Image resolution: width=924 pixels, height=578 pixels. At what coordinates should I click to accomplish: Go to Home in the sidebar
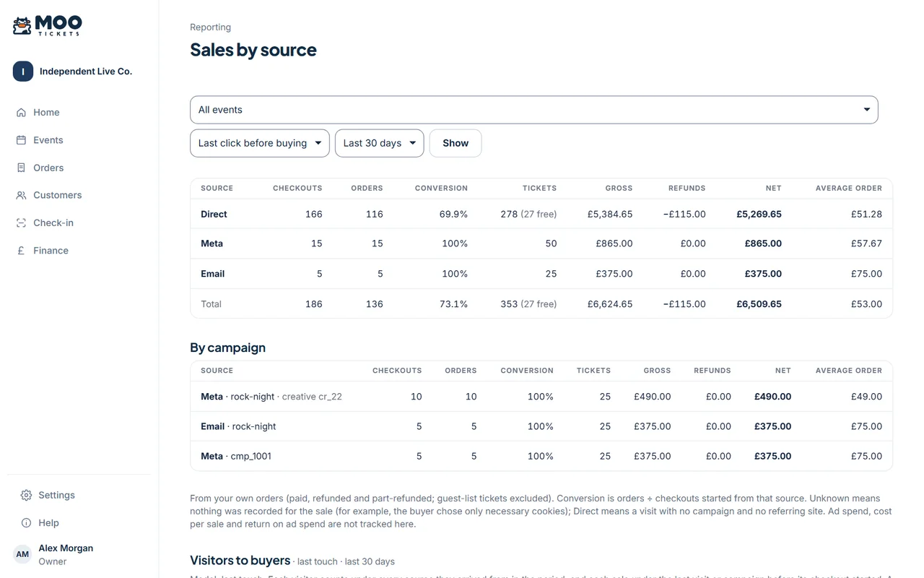pos(46,113)
